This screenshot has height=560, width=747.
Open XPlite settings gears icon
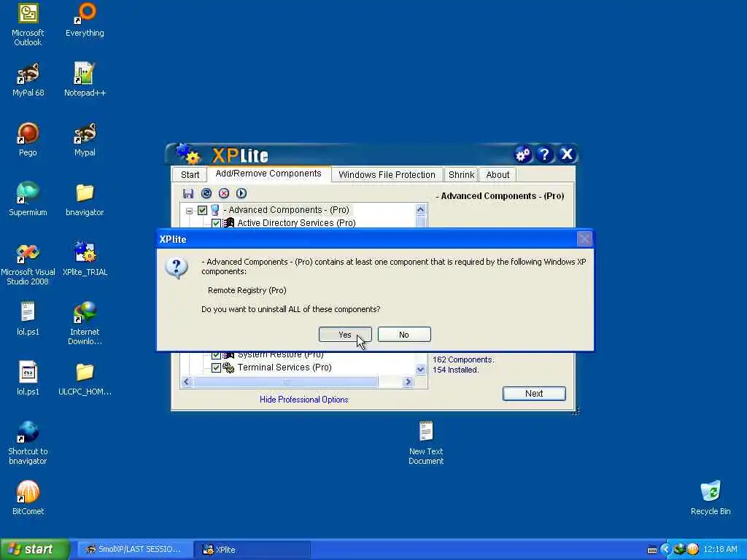[522, 155]
